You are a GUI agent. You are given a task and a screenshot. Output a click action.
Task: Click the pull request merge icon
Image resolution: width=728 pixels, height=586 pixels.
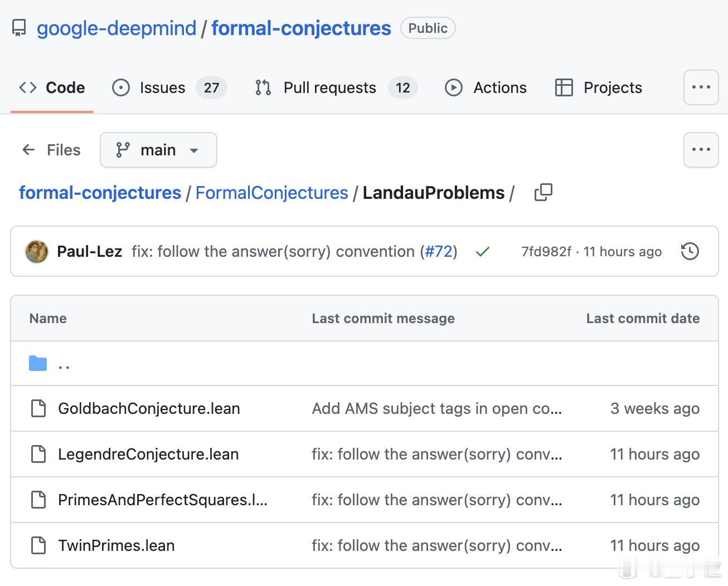coord(263,87)
